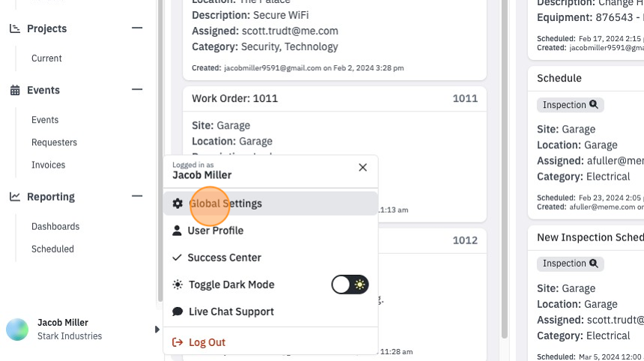The width and height of the screenshot is (644, 361).
Task: Collapse the Events section
Action: pos(137,89)
